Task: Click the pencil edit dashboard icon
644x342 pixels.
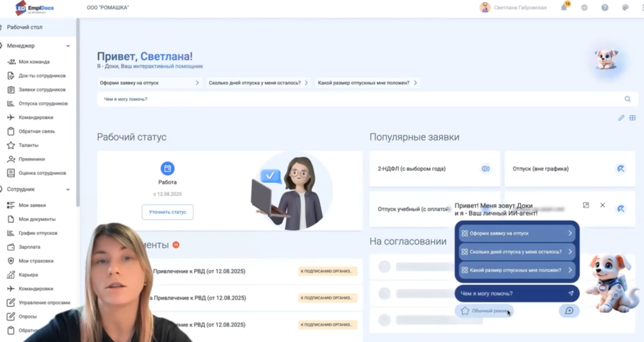Action: click(621, 118)
